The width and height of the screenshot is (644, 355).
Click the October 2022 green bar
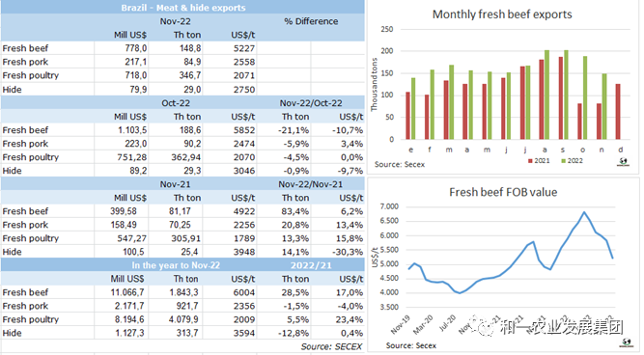[x=585, y=97]
